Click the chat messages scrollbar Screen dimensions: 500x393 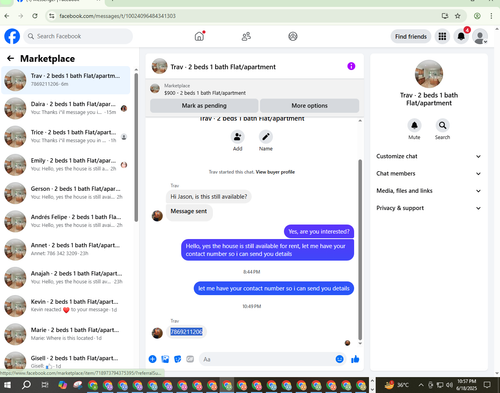pyautogui.click(x=360, y=249)
